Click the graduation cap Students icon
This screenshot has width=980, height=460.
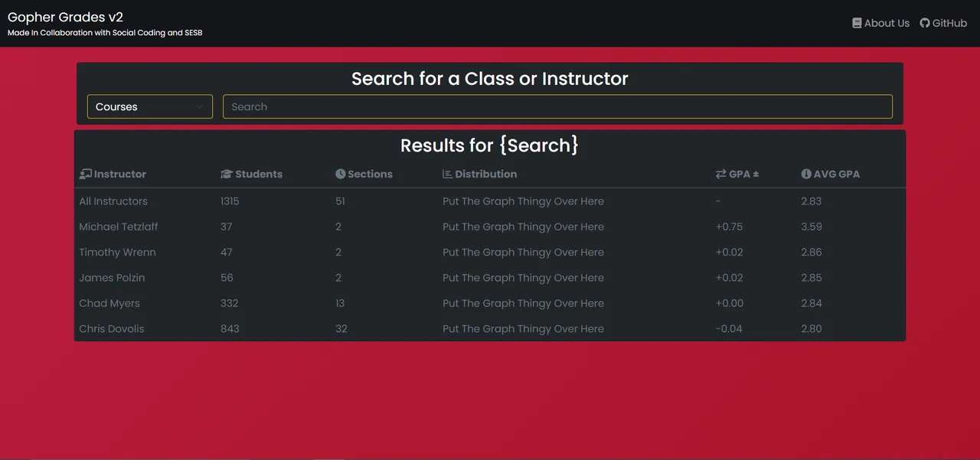coord(226,174)
